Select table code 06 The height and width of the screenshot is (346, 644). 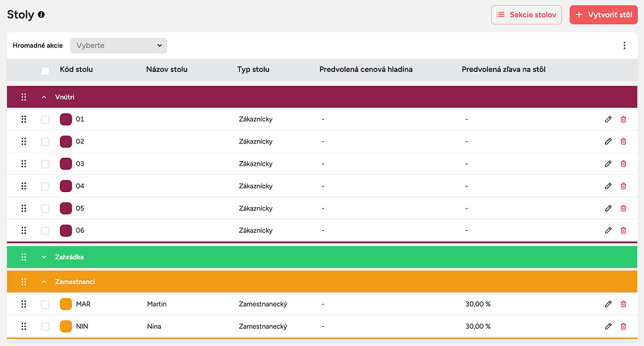tap(80, 230)
